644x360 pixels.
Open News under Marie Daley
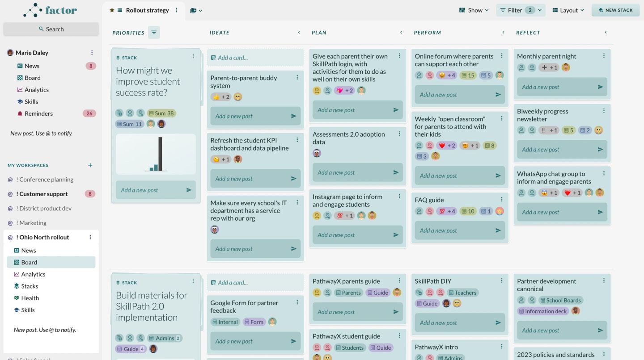click(32, 66)
